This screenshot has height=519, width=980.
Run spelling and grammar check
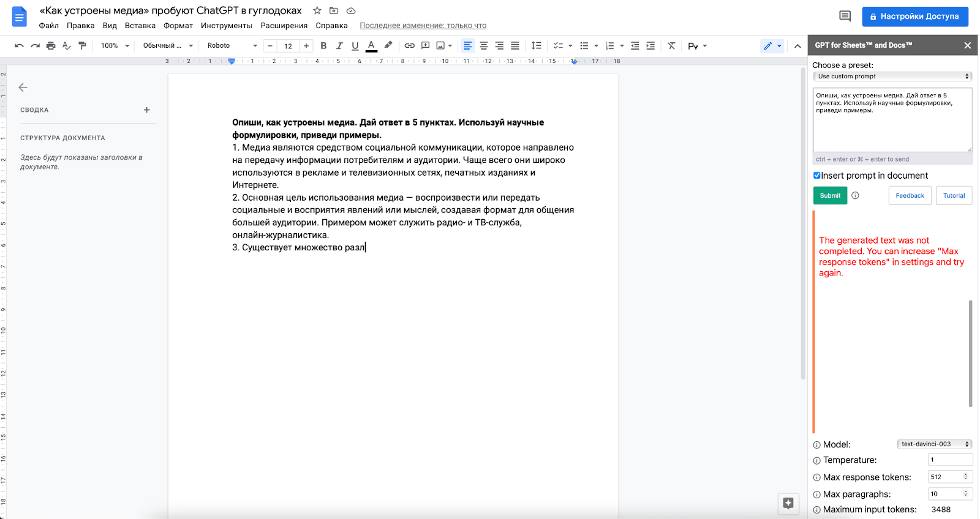tap(67, 46)
